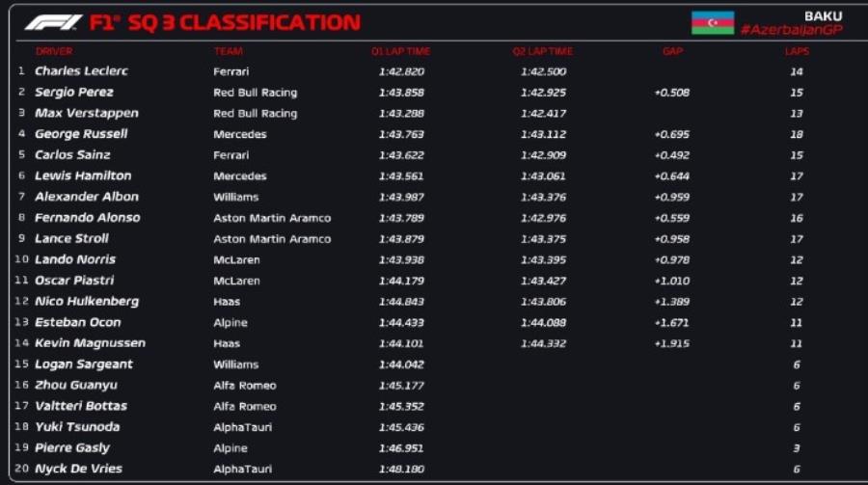
Task: Open Lewis Hamilton's driver entry
Action: (x=83, y=175)
